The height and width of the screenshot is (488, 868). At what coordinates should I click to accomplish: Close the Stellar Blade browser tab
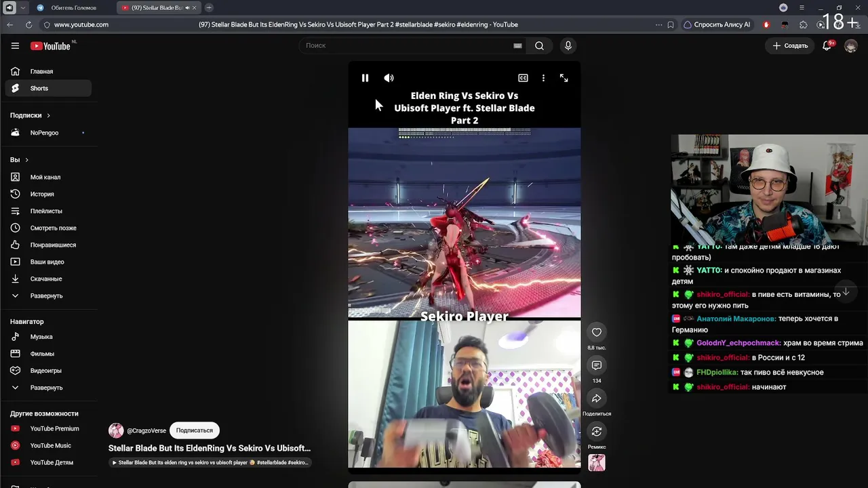click(195, 7)
